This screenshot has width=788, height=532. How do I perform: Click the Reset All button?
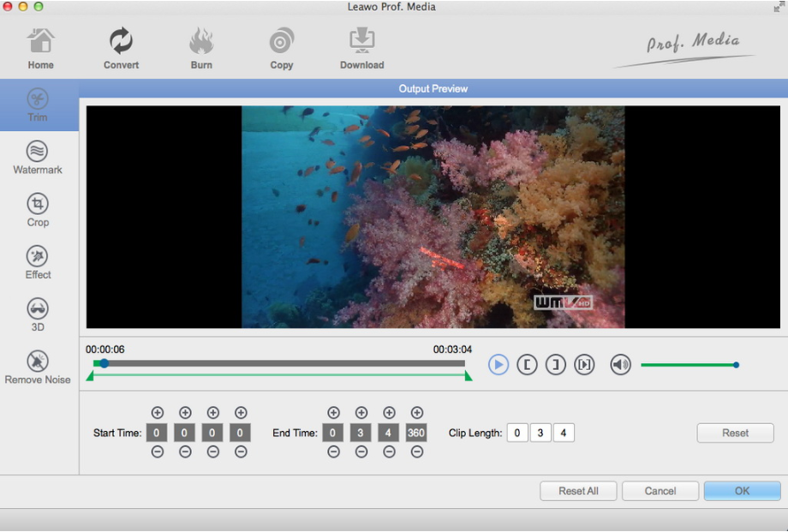coord(578,491)
